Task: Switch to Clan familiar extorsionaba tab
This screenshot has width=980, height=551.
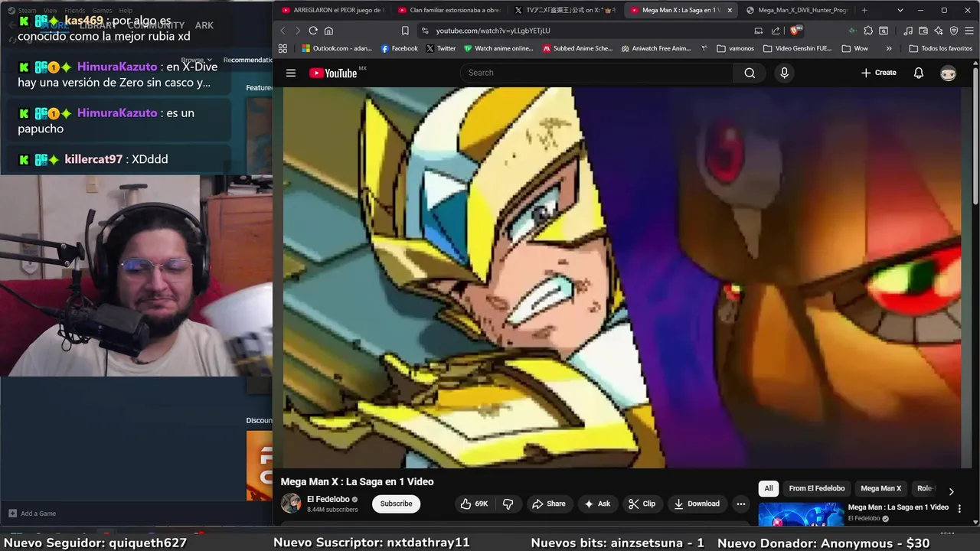Action: pos(449,10)
